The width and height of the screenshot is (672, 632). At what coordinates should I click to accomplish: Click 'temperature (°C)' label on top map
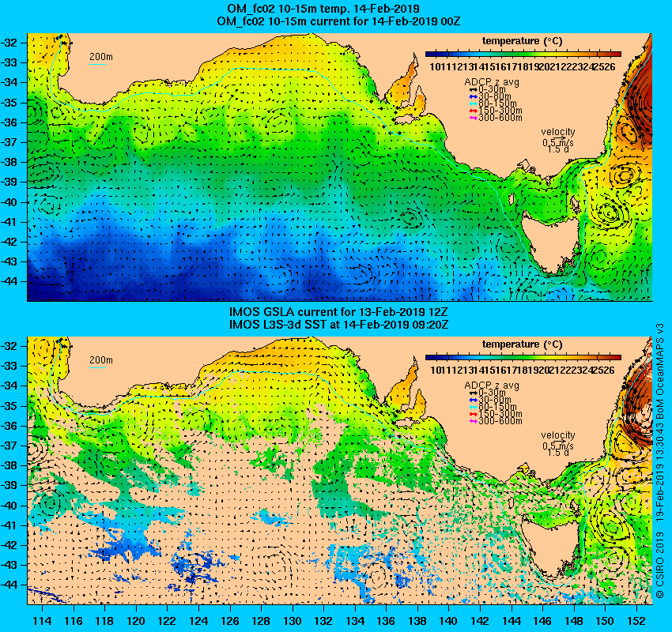pyautogui.click(x=523, y=41)
